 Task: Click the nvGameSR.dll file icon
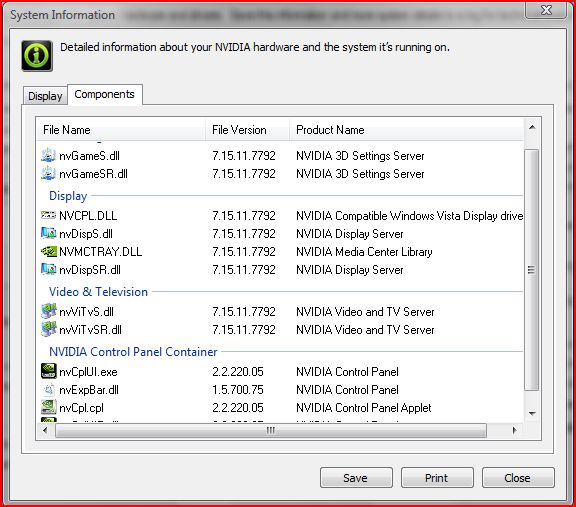pyautogui.click(x=48, y=173)
